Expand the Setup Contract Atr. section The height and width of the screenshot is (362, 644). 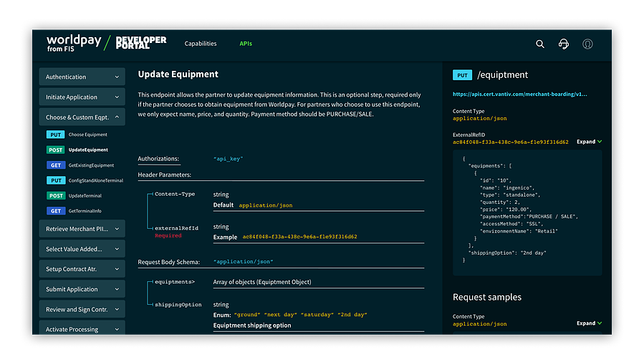click(x=82, y=269)
